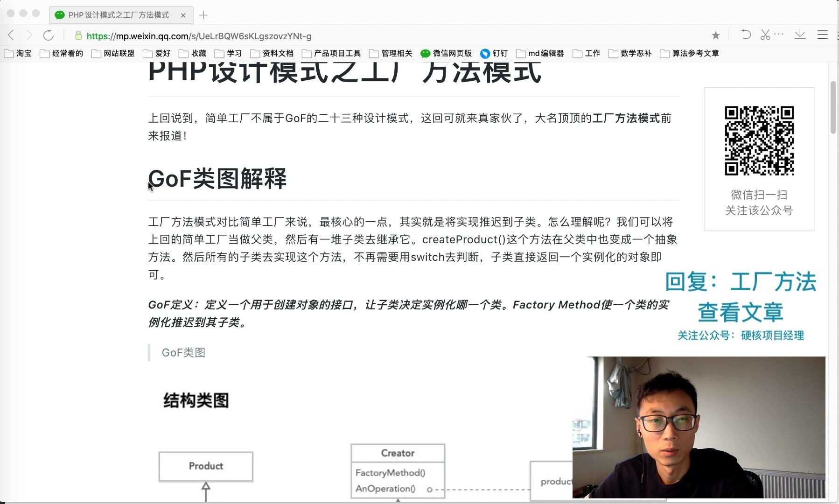Open the scissors screenshot tool
This screenshot has height=504, width=839.
[765, 35]
